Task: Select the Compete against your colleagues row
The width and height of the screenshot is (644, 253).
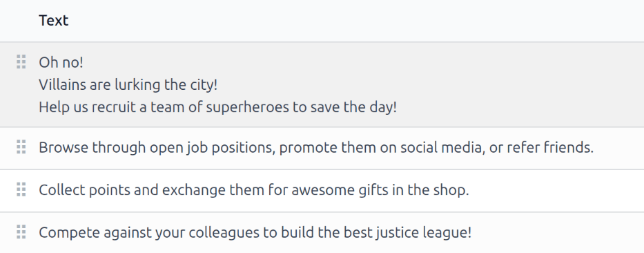Action: click(x=322, y=233)
